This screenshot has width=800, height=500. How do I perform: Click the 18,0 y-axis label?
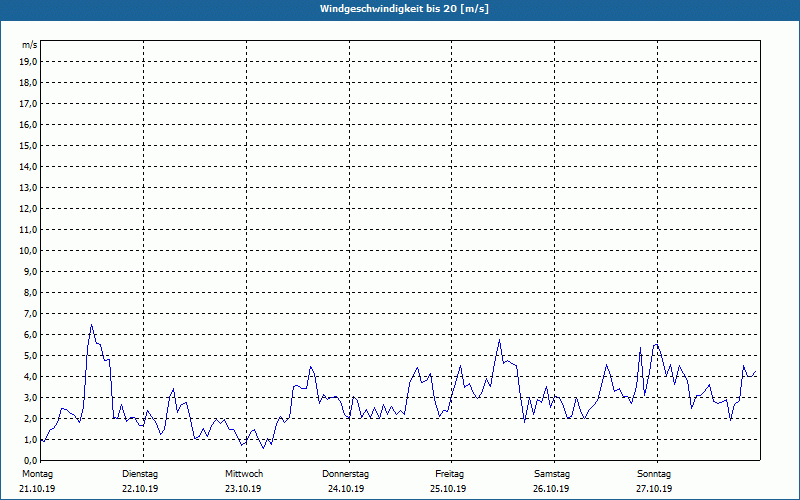(x=29, y=83)
